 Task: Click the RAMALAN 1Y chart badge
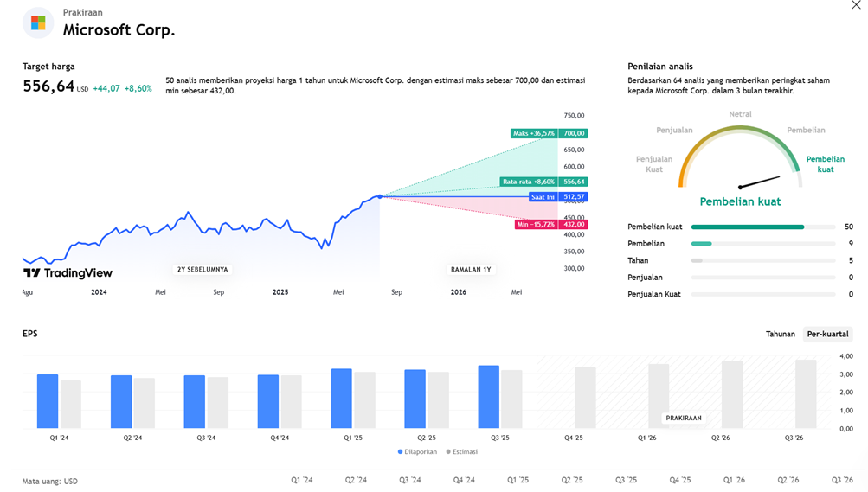point(471,269)
